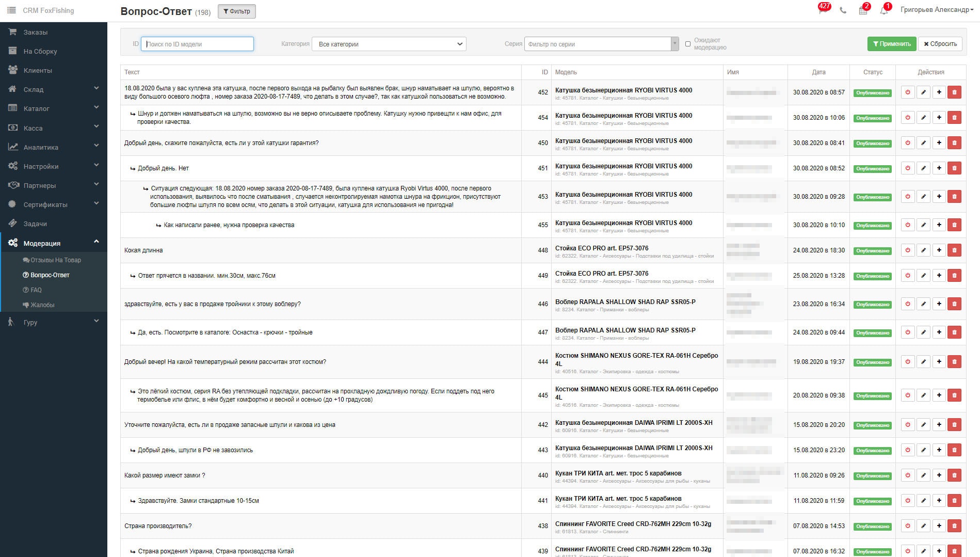This screenshot has height=557, width=980.
Task: Open Григорьев Александр user menu
Action: coord(937,10)
